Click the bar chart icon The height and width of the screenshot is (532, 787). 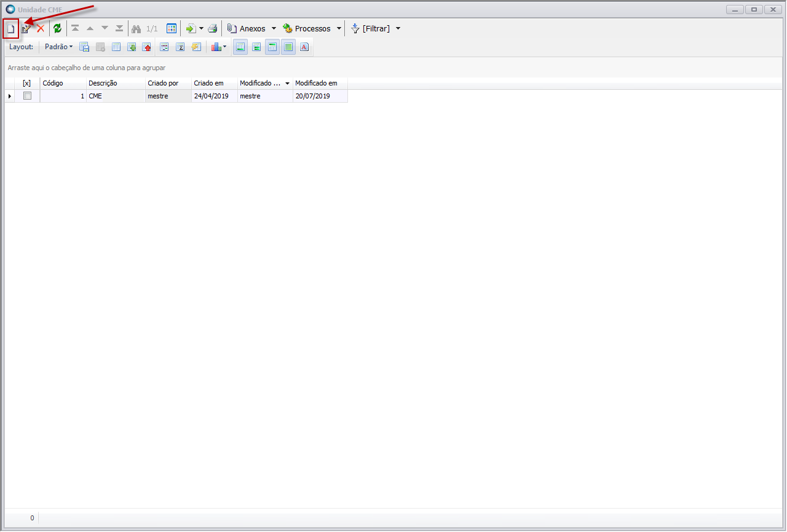(215, 47)
